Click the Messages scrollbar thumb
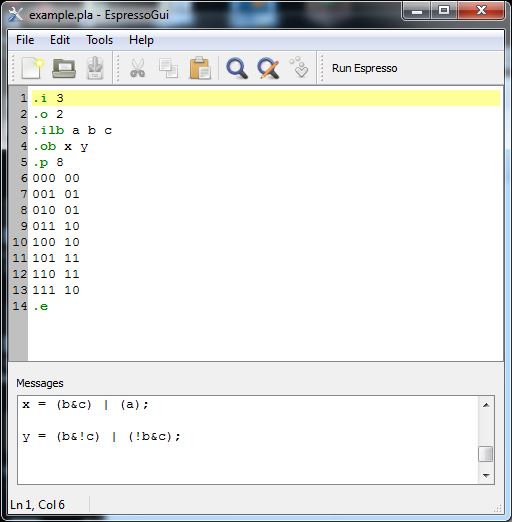This screenshot has width=512, height=522. coord(486,454)
